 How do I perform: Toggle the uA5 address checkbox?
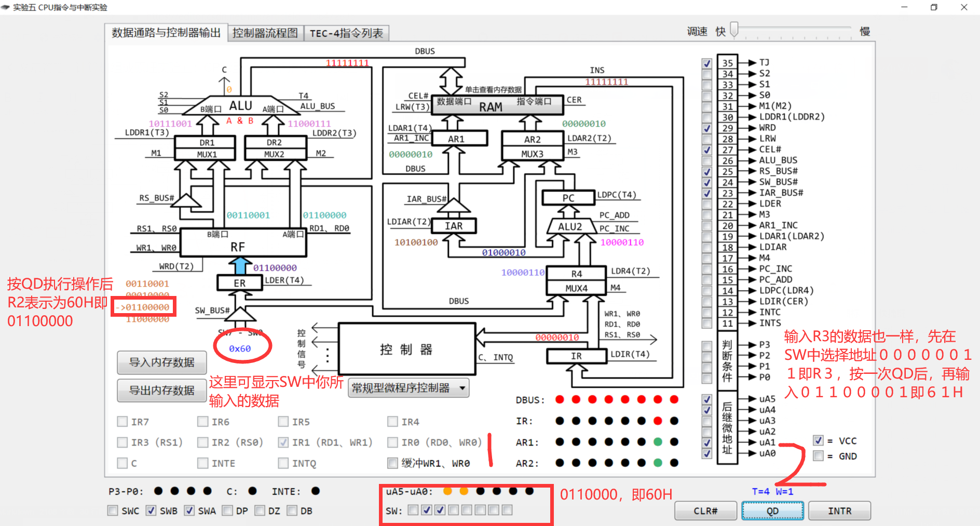[x=707, y=399]
